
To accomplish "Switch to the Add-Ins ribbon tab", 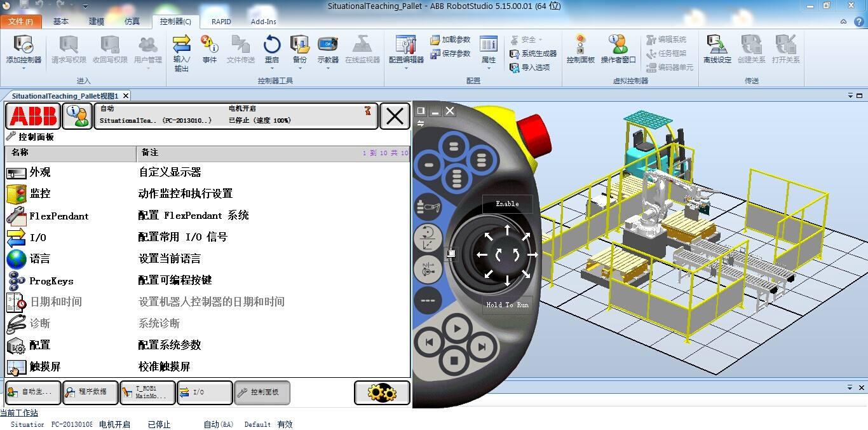I will pyautogui.click(x=264, y=22).
